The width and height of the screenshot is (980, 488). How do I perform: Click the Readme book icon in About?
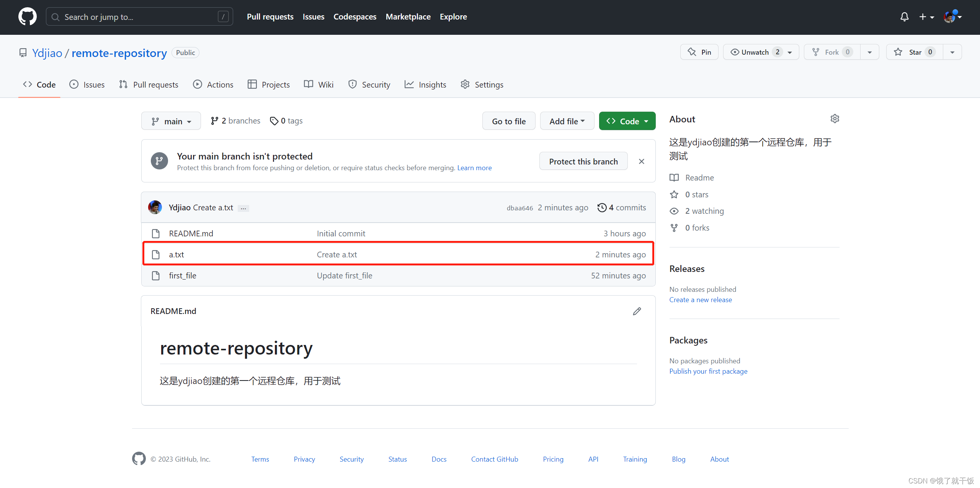[674, 177]
